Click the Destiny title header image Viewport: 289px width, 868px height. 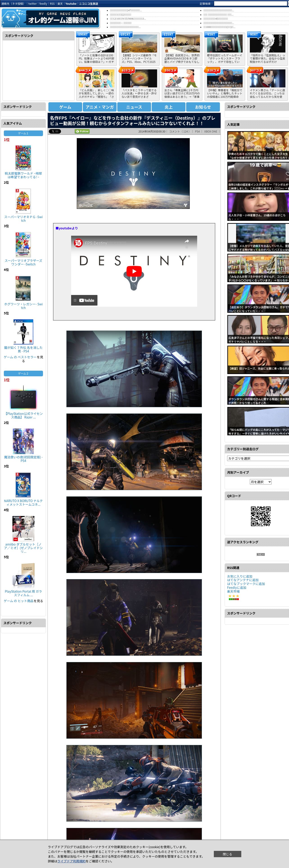pyautogui.click(x=133, y=173)
